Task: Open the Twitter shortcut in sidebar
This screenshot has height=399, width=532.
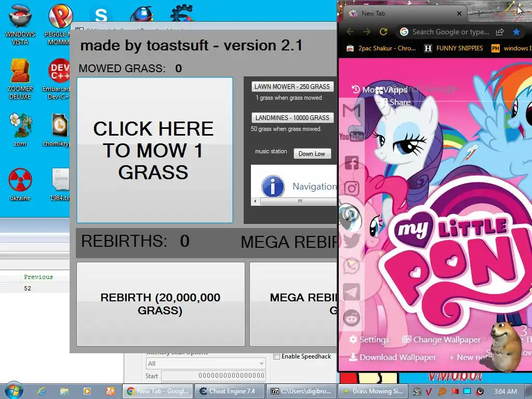Action: tap(352, 241)
